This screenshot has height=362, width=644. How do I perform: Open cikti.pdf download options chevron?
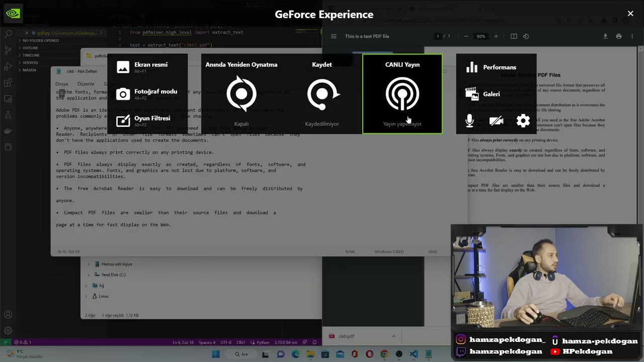[x=393, y=336]
